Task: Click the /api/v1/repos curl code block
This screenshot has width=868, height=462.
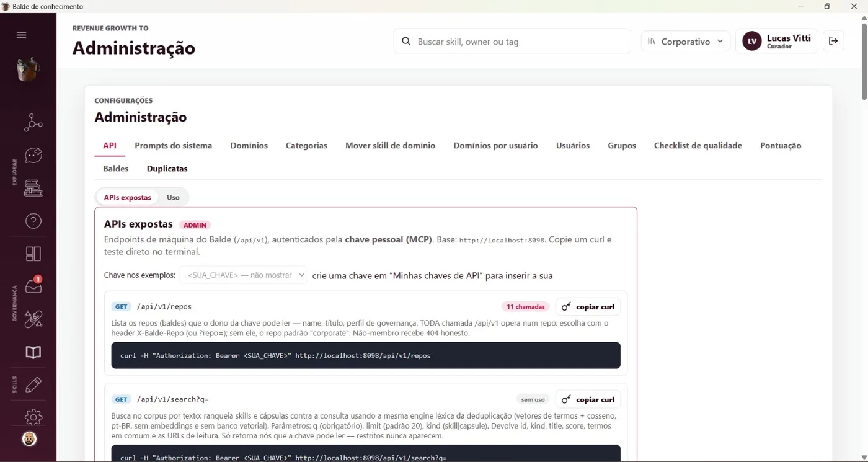Action: coord(366,356)
